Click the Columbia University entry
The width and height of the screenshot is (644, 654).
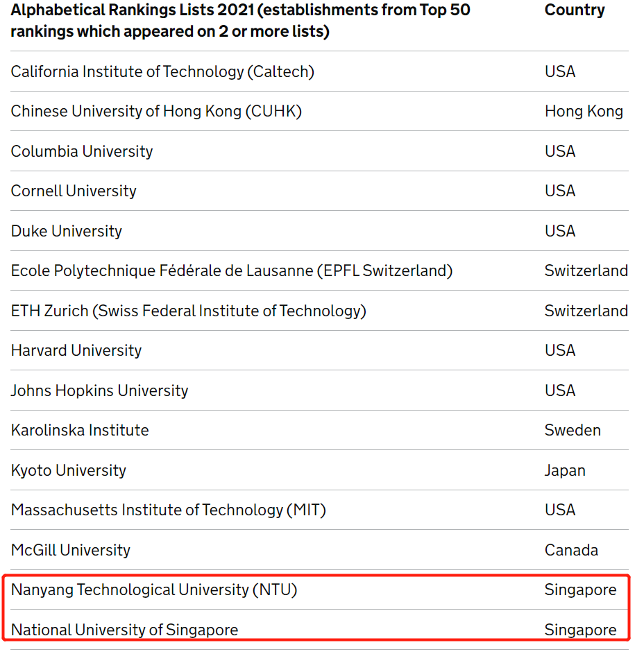pos(82,151)
